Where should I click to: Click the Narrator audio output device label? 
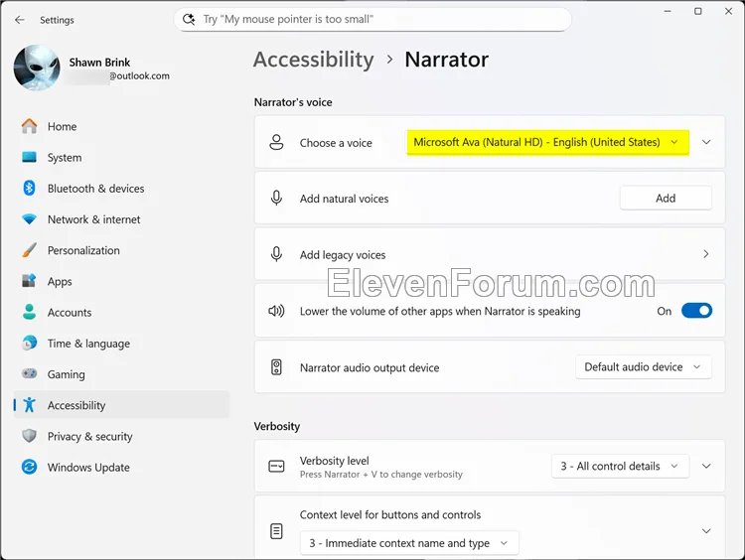370,367
